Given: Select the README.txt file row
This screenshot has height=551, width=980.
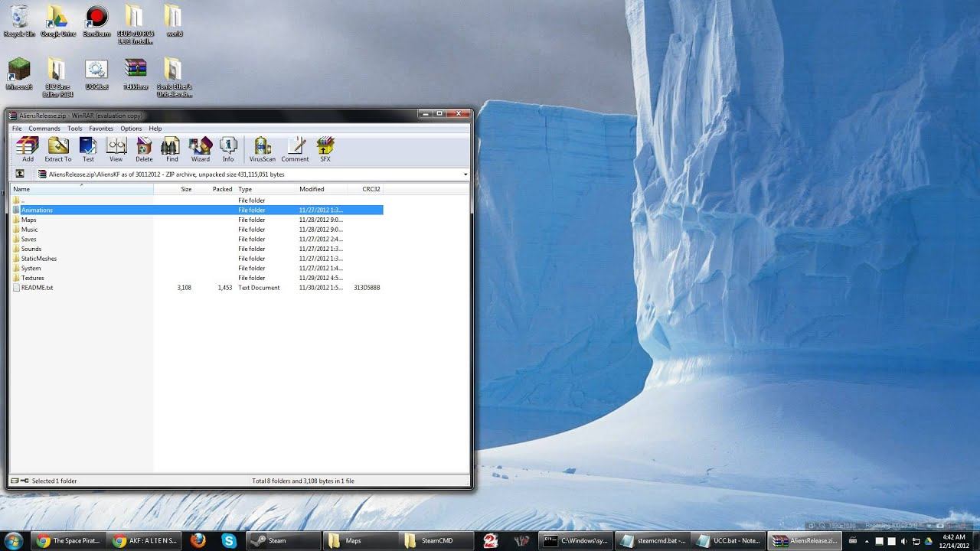Looking at the screenshot, I should (197, 288).
